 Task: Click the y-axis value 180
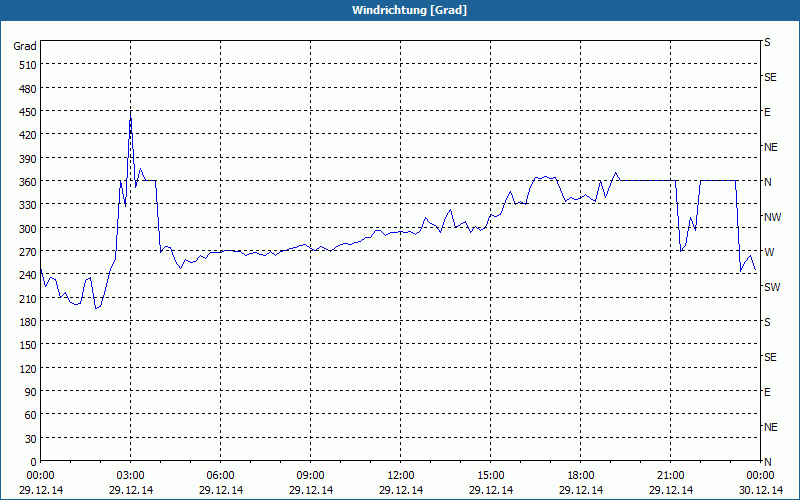[28, 322]
